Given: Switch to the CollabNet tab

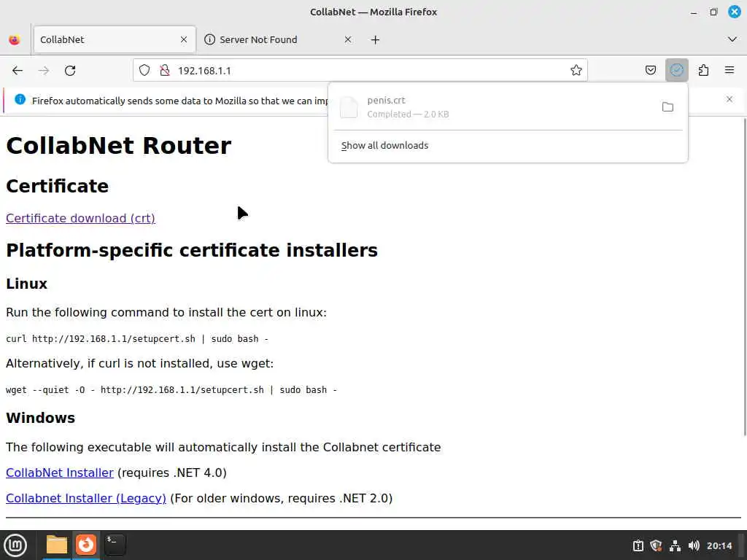Looking at the screenshot, I should [115, 39].
